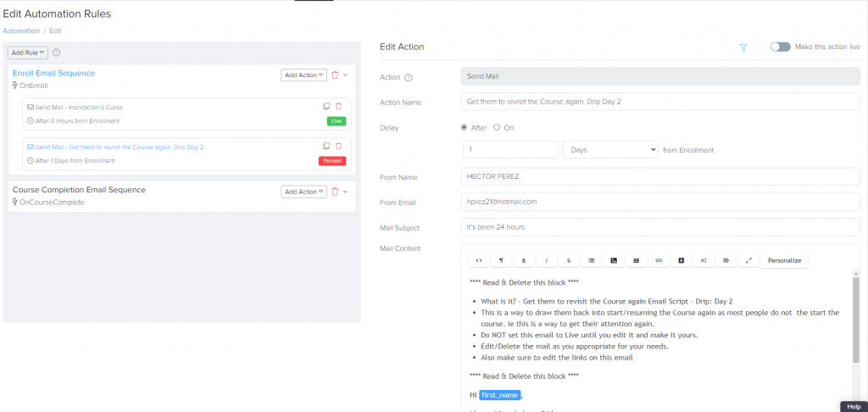Image resolution: width=868 pixels, height=412 pixels.
Task: Delete the Enroll Email Sequence rule
Action: click(x=335, y=75)
